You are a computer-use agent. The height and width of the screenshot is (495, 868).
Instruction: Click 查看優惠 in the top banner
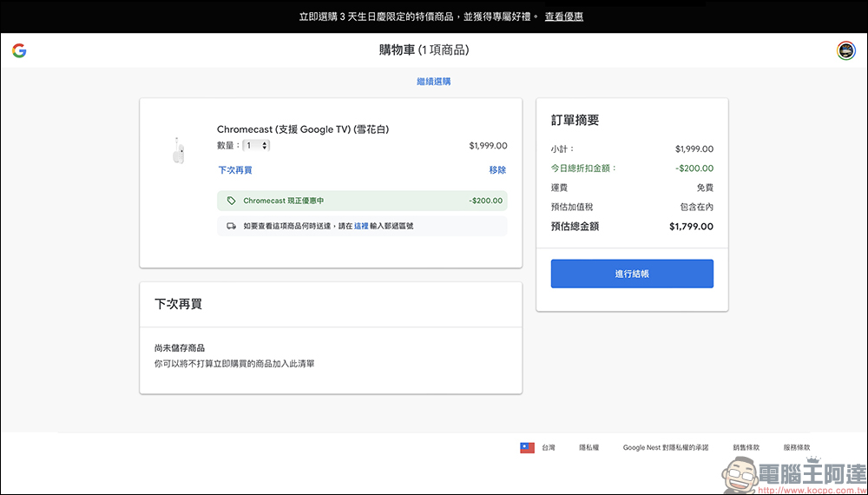(x=563, y=16)
